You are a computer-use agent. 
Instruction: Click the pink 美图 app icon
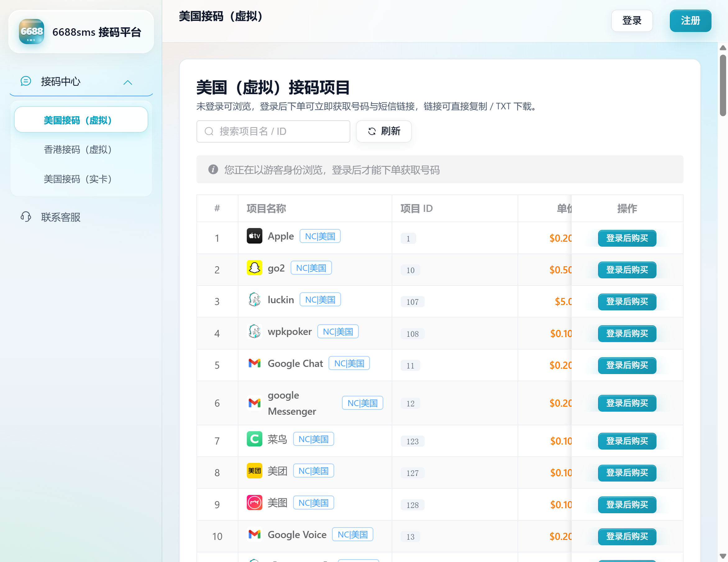pyautogui.click(x=254, y=503)
